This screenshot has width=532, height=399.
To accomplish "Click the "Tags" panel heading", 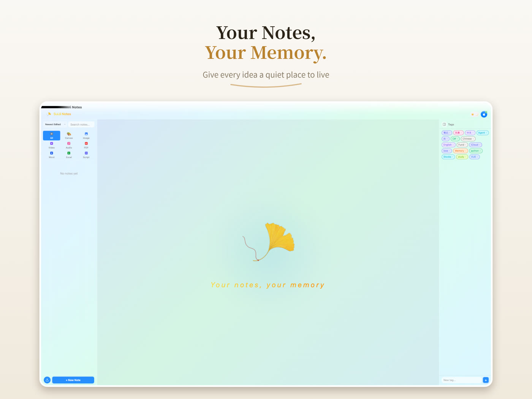I will (x=451, y=124).
